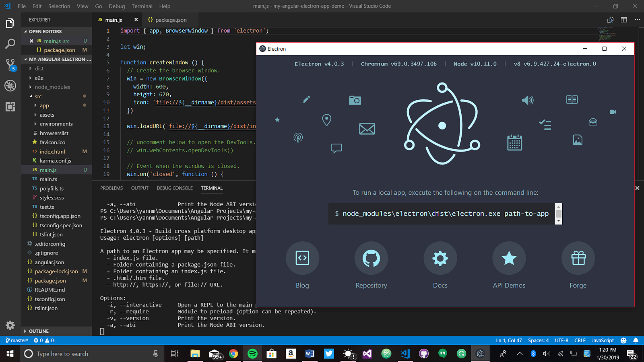Open index.html in the explorer
The width and height of the screenshot is (644, 362).
tap(52, 152)
